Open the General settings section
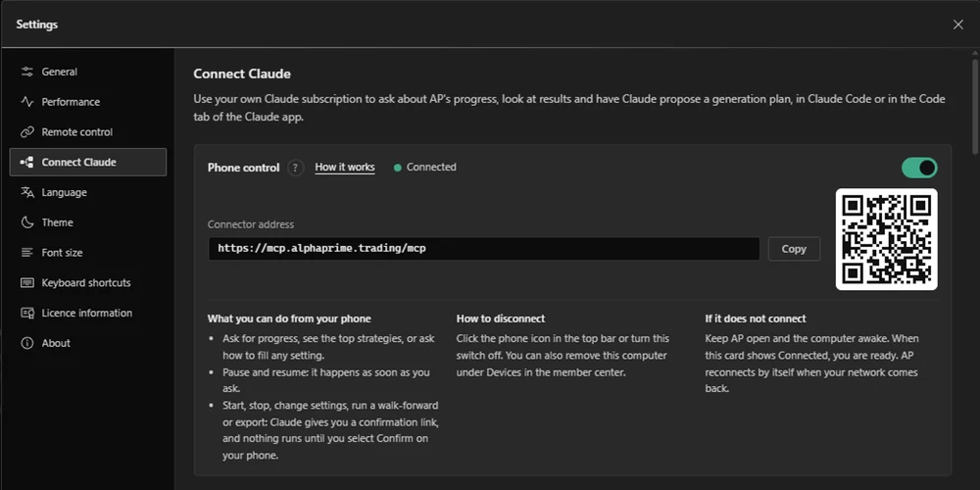This screenshot has width=980, height=490. (88, 72)
